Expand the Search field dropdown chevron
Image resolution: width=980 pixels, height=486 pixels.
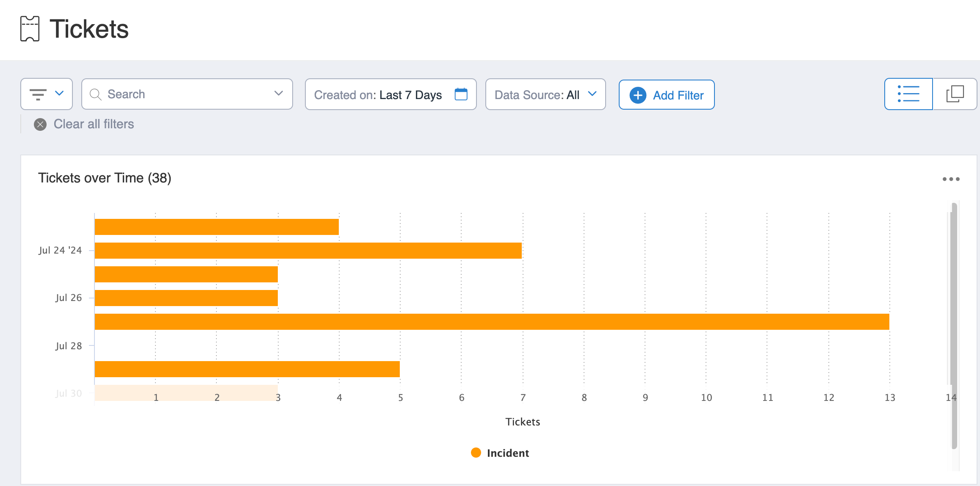click(278, 94)
